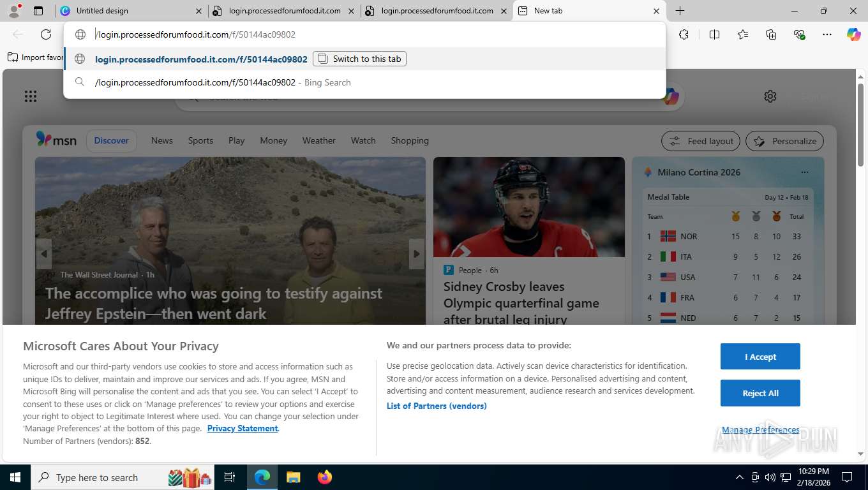Click the I Accept button
The height and width of the screenshot is (490, 868).
[760, 357]
